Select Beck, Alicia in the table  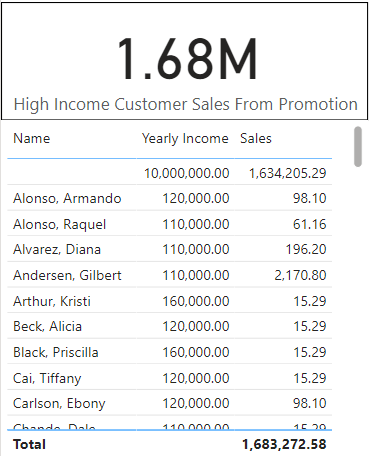[x=48, y=326]
